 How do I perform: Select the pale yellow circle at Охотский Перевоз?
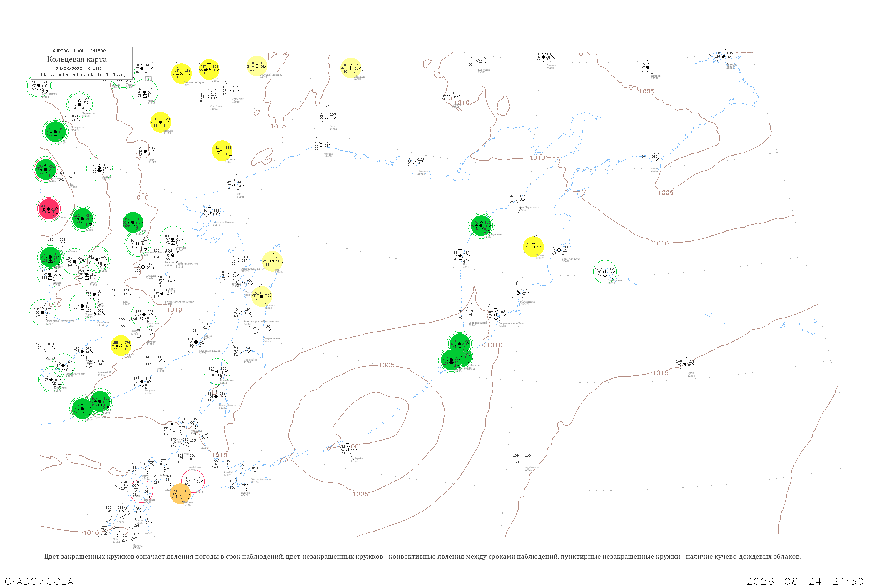point(257,66)
